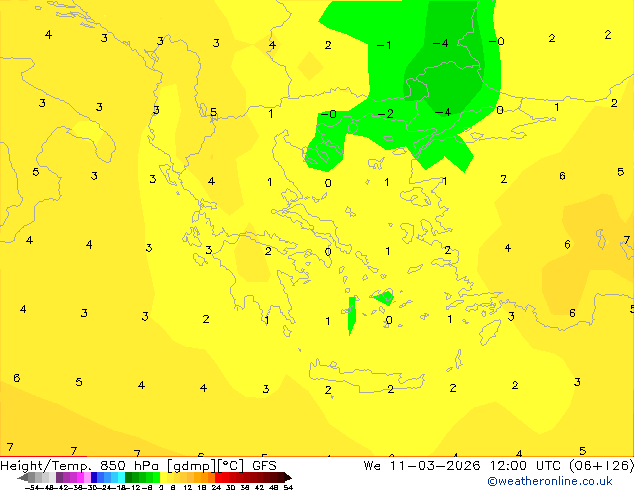
Task: Click the '[°C]' unit label
Action: click(x=230, y=466)
